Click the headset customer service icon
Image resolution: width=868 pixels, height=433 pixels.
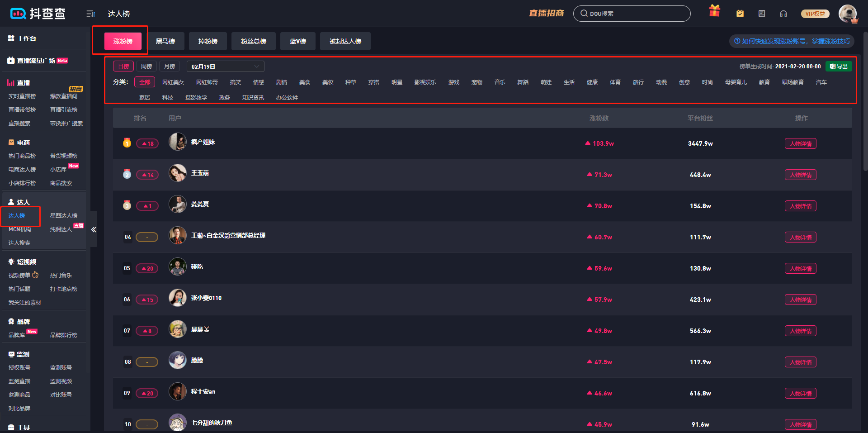(x=783, y=14)
